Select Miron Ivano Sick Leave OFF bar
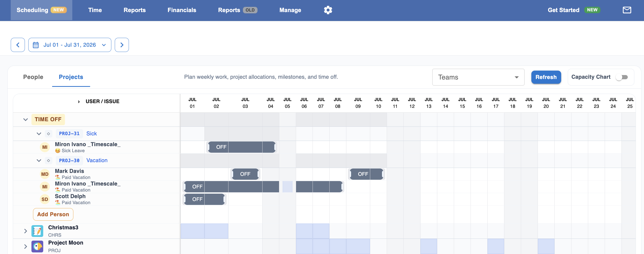 click(x=242, y=147)
